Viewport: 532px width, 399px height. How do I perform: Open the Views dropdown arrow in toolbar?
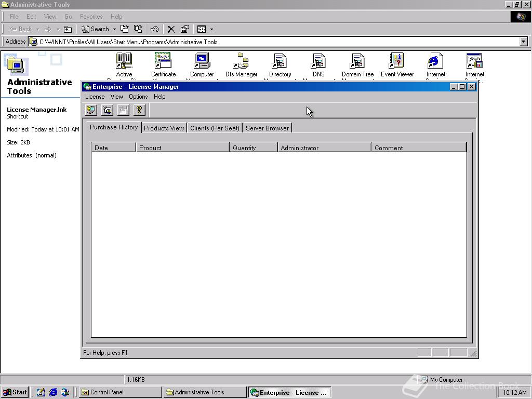[211, 29]
